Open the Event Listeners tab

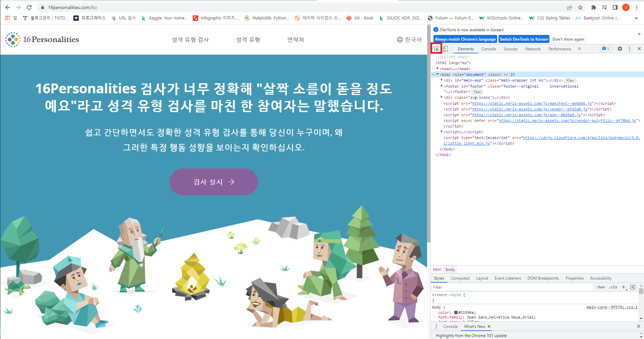pos(508,278)
